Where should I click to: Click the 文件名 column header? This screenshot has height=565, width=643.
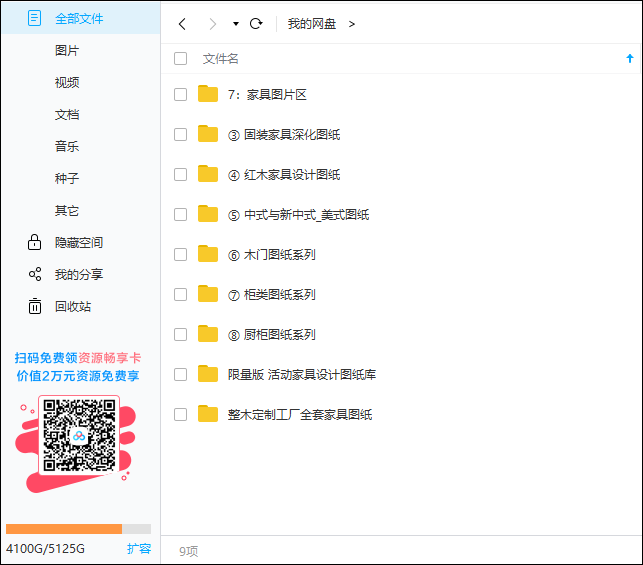pyautogui.click(x=221, y=59)
